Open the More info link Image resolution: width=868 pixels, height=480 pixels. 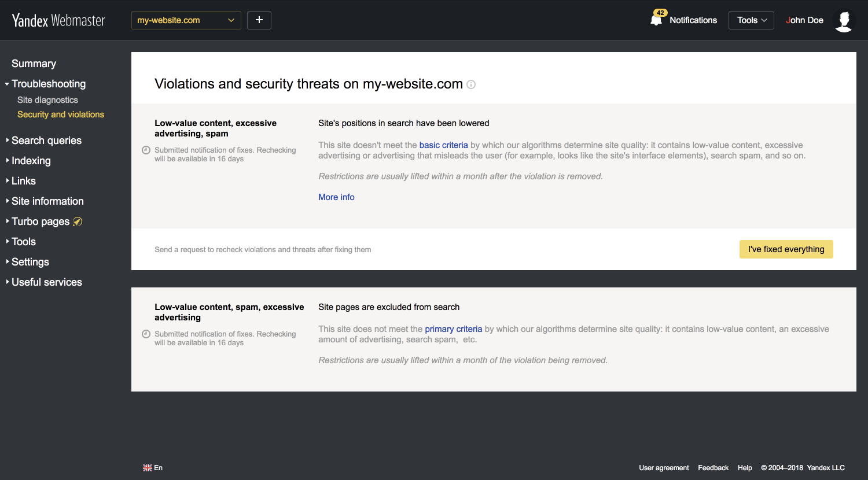(336, 197)
